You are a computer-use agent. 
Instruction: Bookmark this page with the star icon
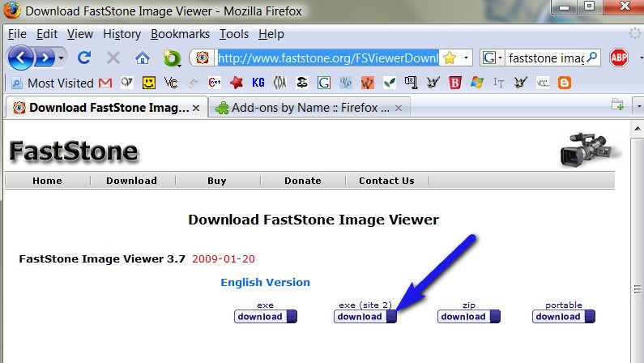click(450, 58)
